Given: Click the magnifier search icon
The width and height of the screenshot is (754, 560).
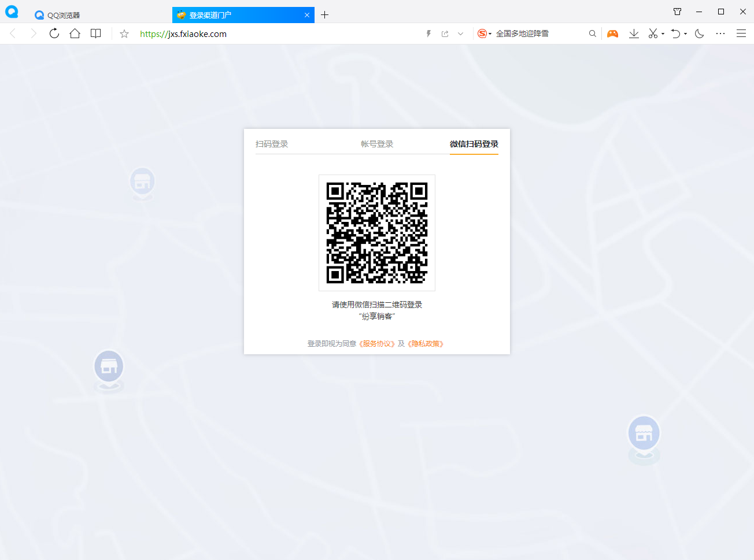Looking at the screenshot, I should pyautogui.click(x=593, y=34).
